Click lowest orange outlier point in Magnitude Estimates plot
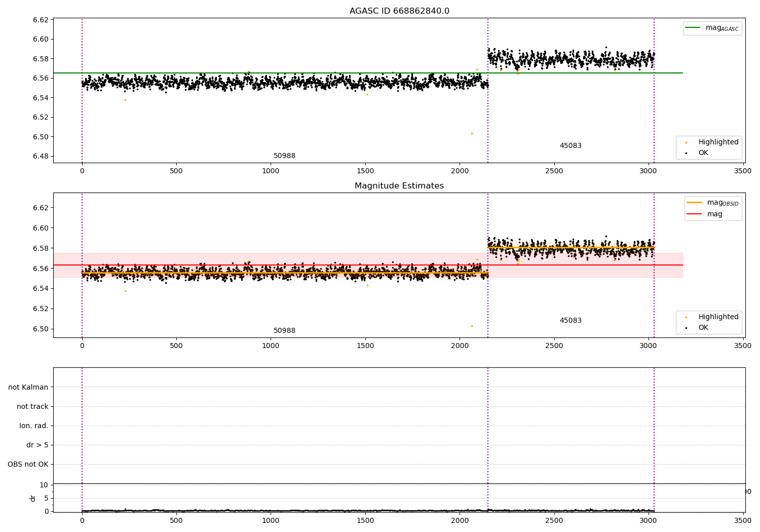 tap(472, 326)
